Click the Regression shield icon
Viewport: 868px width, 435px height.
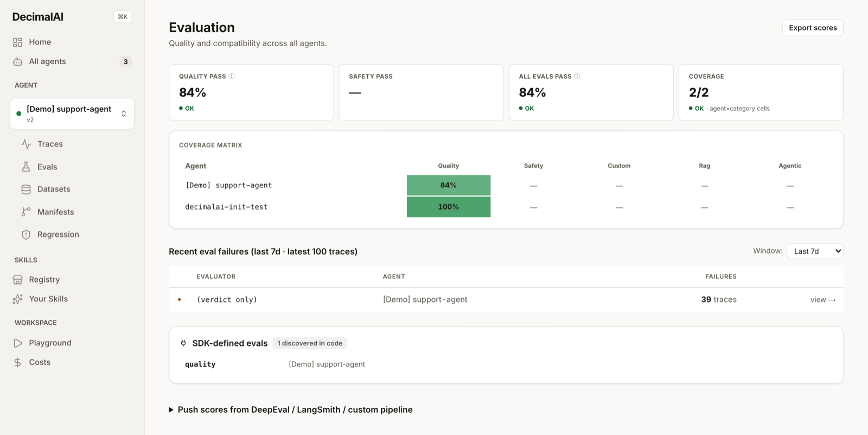26,235
